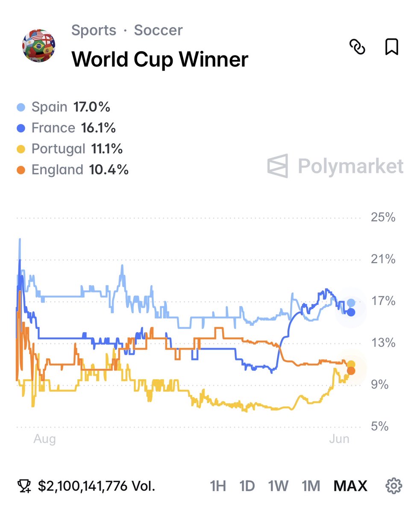420x513 pixels.
Task: Select the 1M time range
Action: (311, 486)
